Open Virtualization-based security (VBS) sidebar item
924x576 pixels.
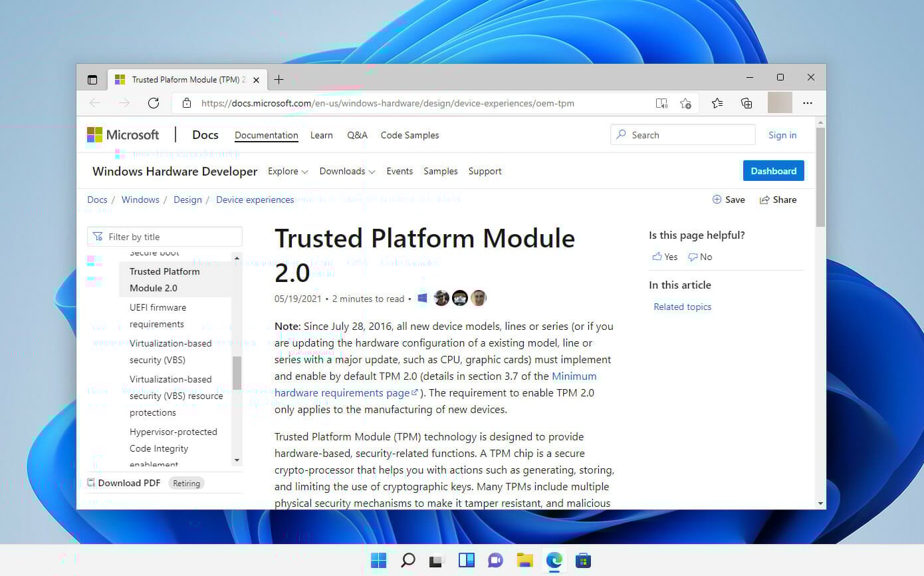click(170, 352)
